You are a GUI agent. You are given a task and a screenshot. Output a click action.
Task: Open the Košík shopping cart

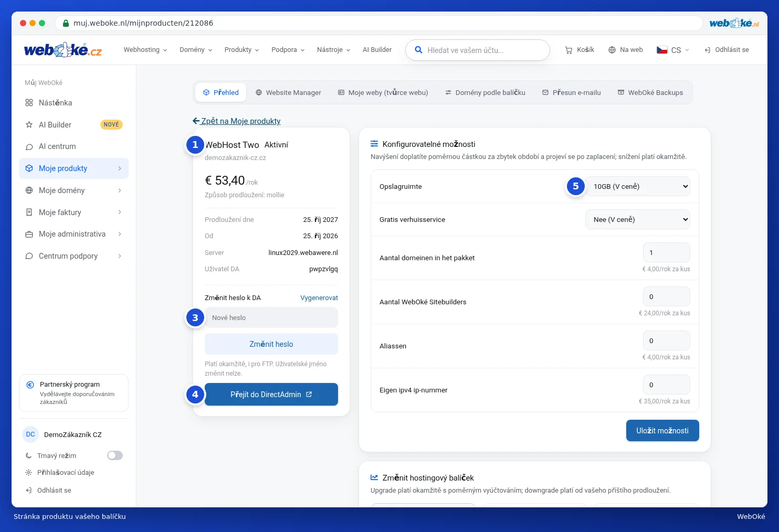click(x=580, y=50)
